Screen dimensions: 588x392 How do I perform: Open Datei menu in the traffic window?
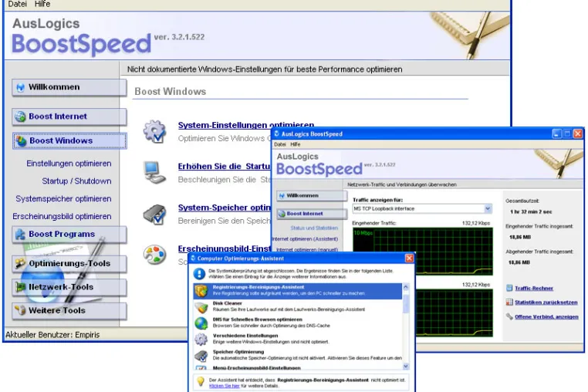click(x=280, y=144)
